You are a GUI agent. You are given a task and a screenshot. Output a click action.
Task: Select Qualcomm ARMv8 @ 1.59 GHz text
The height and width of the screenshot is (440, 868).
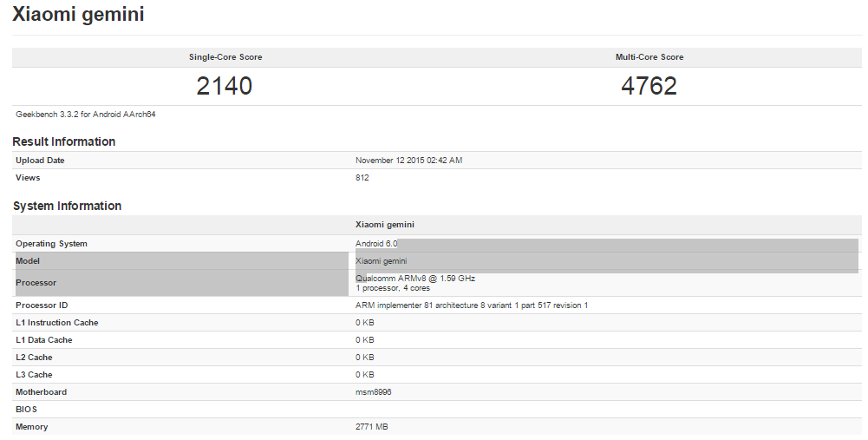415,279
